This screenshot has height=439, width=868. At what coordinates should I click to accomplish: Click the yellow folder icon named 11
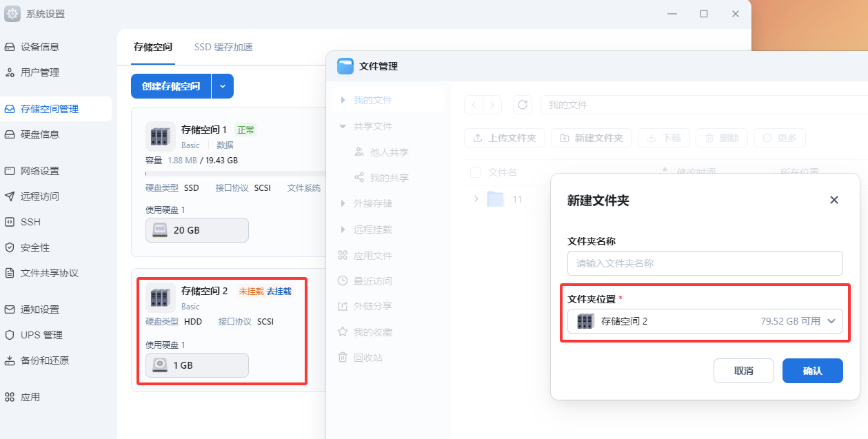pos(495,199)
